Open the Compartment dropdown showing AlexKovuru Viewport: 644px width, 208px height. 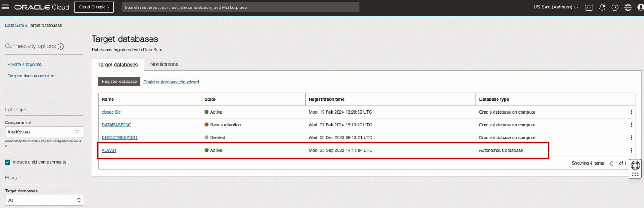44,132
